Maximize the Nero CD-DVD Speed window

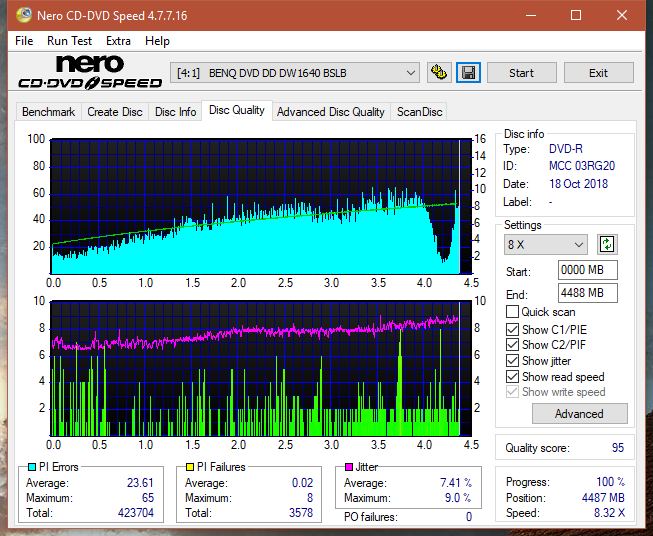point(576,15)
